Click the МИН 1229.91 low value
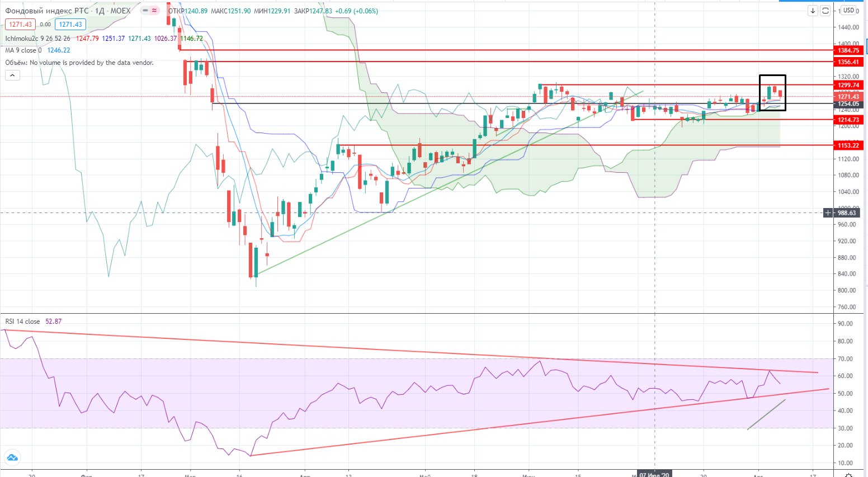 272,11
